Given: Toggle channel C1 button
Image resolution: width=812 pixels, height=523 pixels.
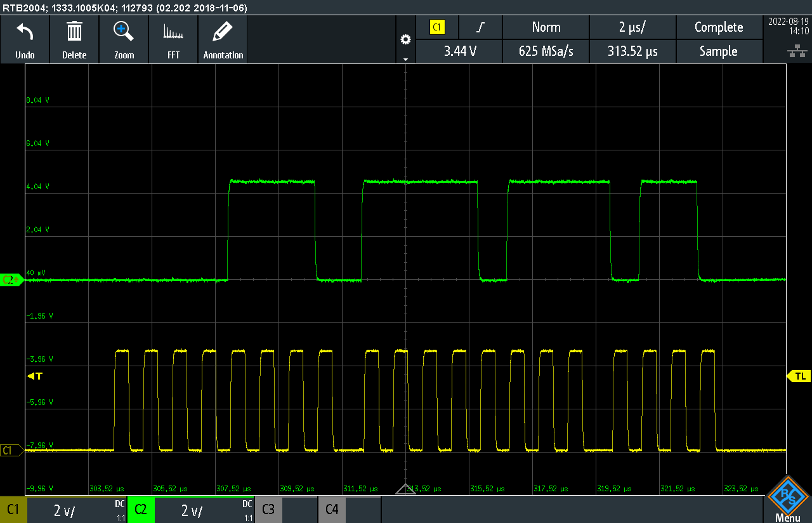Looking at the screenshot, I should click(x=13, y=510).
